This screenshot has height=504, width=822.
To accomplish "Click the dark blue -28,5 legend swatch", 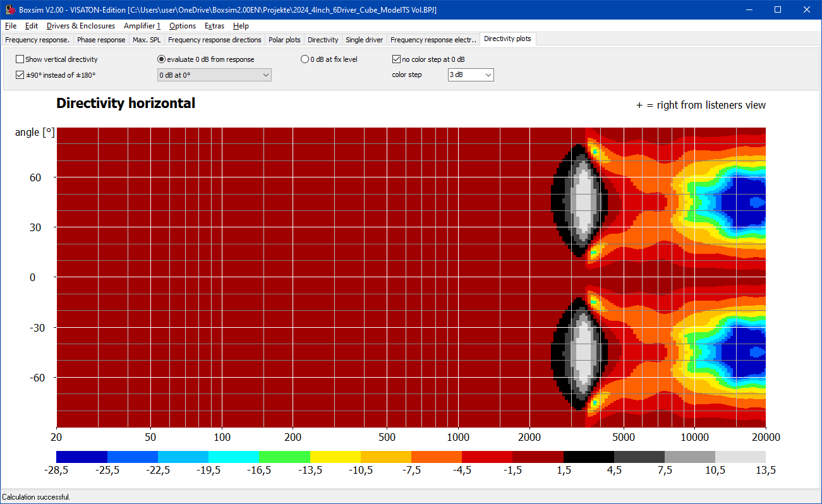I will [x=82, y=457].
